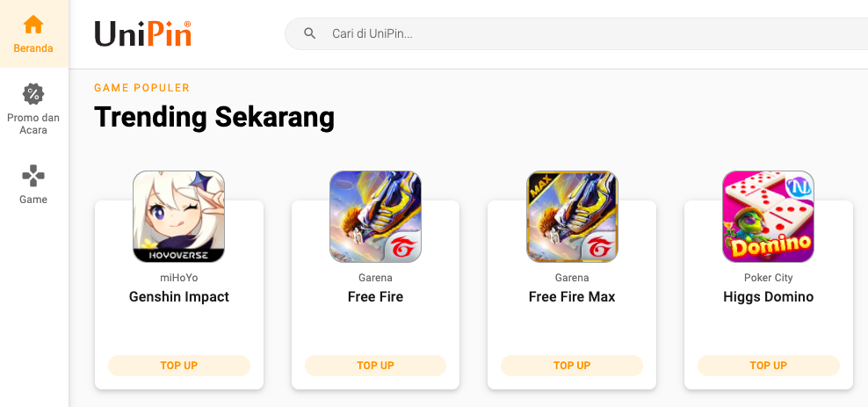Click TOP UP for Free Fire Max
The width and height of the screenshot is (868, 407).
[572, 366]
